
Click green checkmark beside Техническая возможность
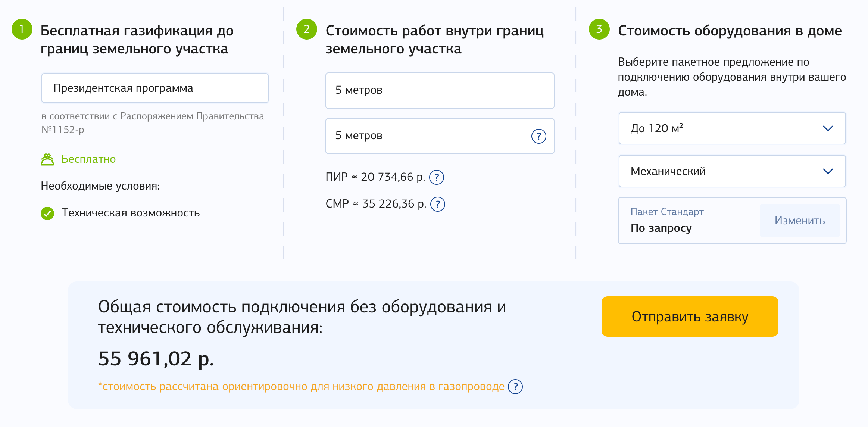pyautogui.click(x=47, y=213)
